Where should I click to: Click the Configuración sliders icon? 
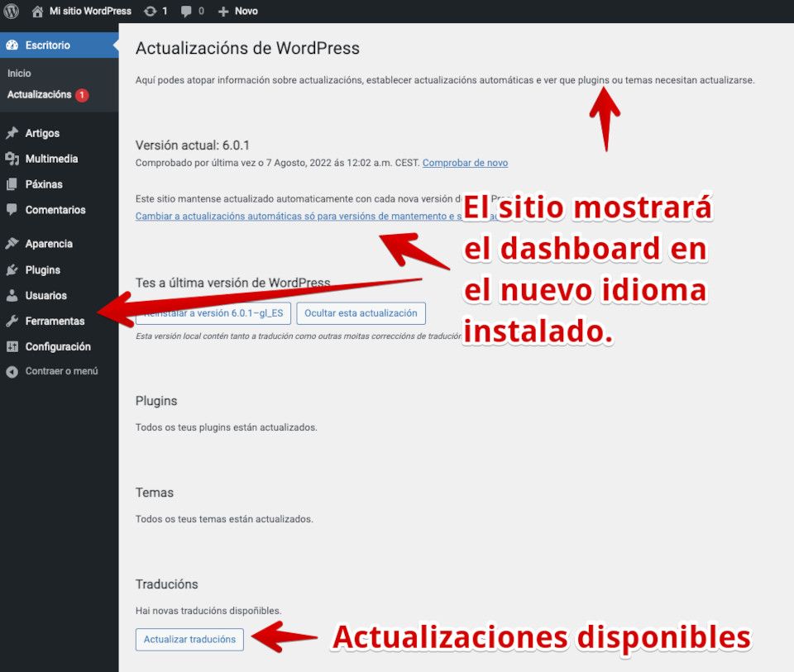click(x=12, y=346)
